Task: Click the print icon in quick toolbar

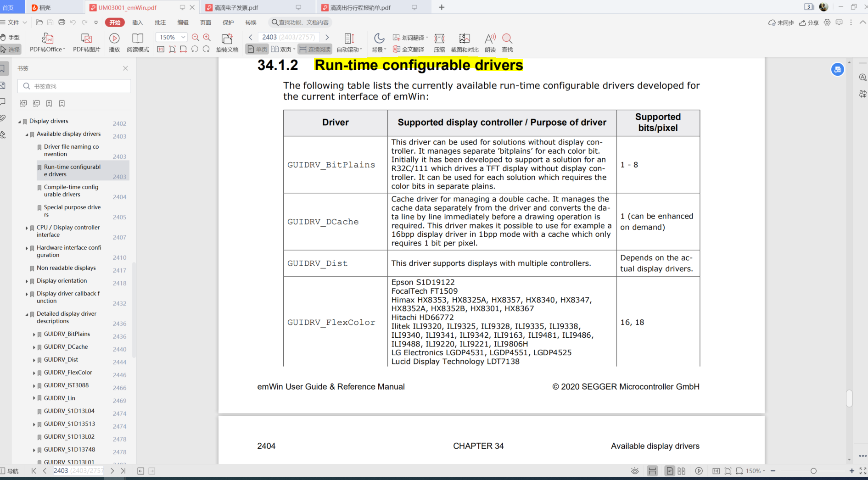Action: pyautogui.click(x=62, y=22)
